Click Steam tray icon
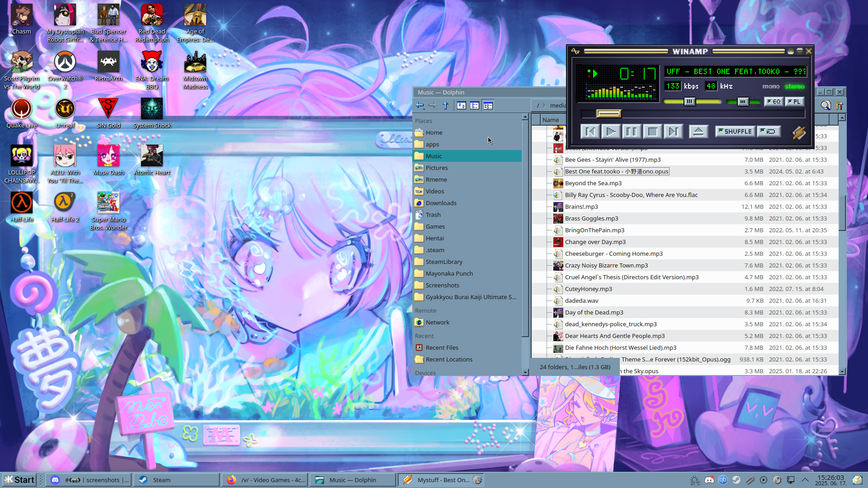The image size is (868, 488). tap(736, 480)
